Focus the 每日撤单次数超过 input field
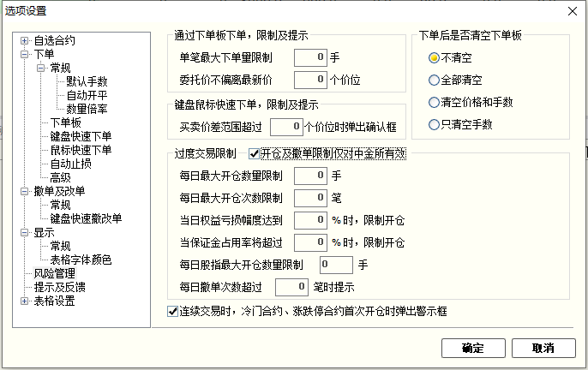588x370 pixels. (291, 288)
